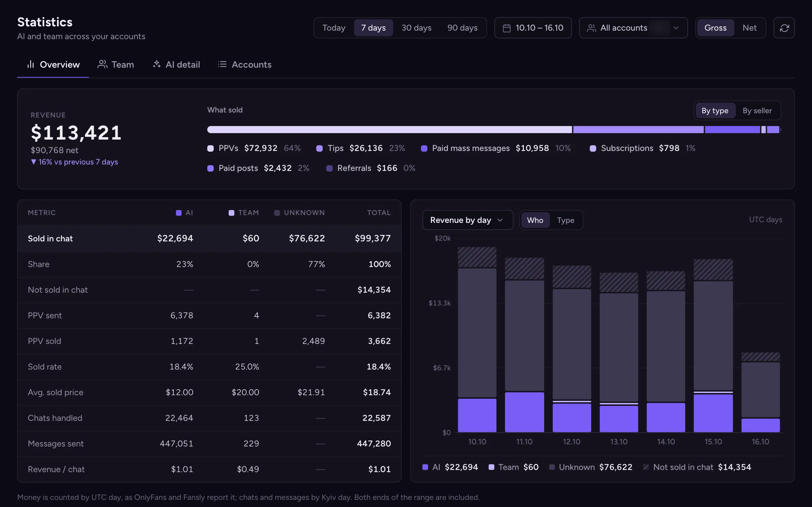Image resolution: width=812 pixels, height=507 pixels.
Task: Click the chart bar for 10.10
Action: 477,340
